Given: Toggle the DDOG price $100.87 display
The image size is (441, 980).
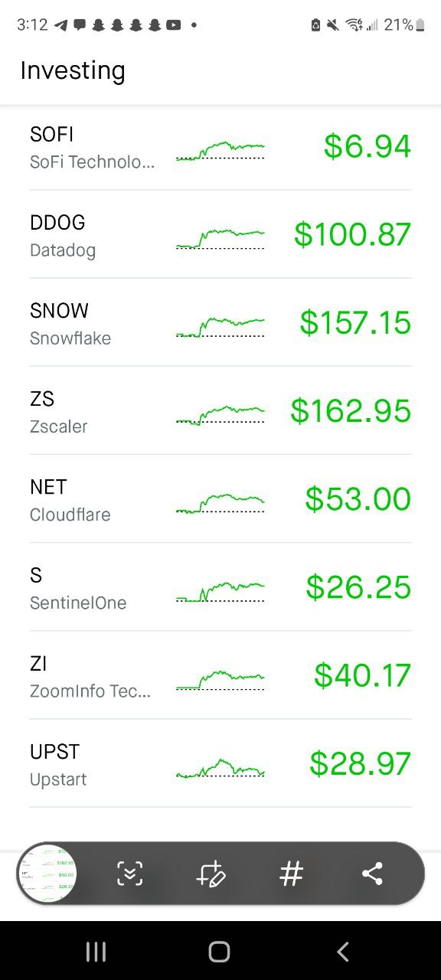Looking at the screenshot, I should pyautogui.click(x=352, y=234).
